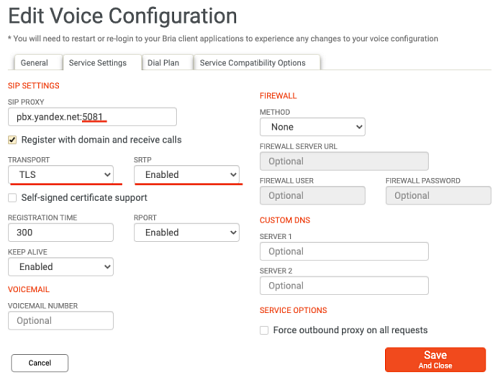
Task: Open the RPORT dropdown
Action: [x=187, y=232]
